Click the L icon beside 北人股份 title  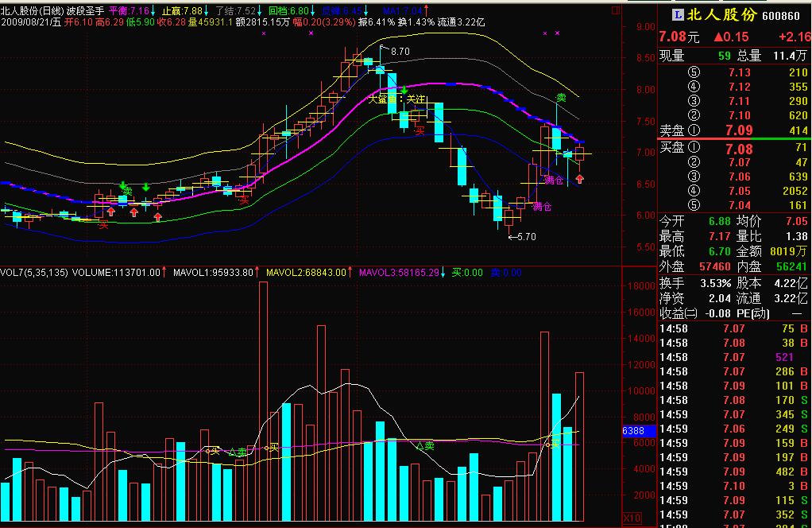pyautogui.click(x=678, y=15)
